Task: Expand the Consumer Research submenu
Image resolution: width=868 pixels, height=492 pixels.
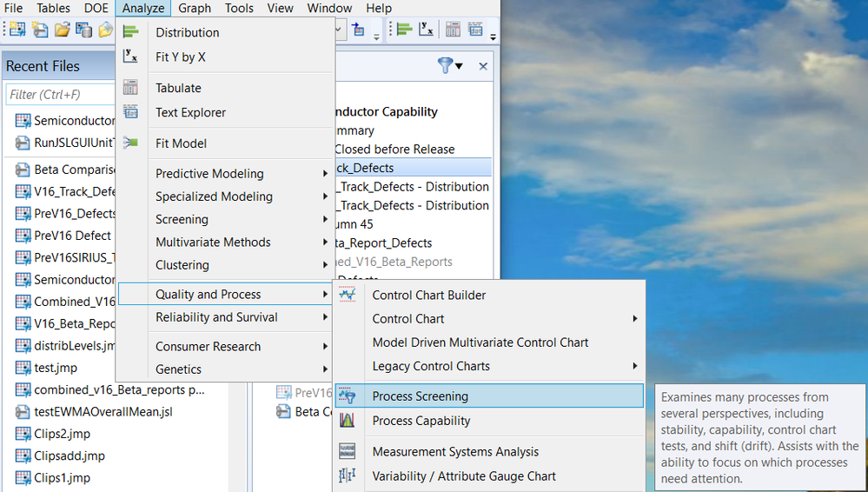Action: click(326, 346)
